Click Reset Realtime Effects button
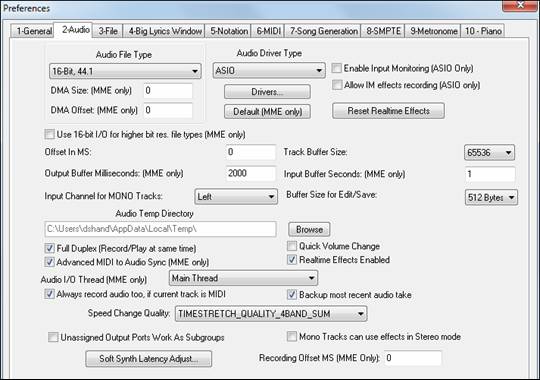The height and width of the screenshot is (380, 540). tap(388, 111)
